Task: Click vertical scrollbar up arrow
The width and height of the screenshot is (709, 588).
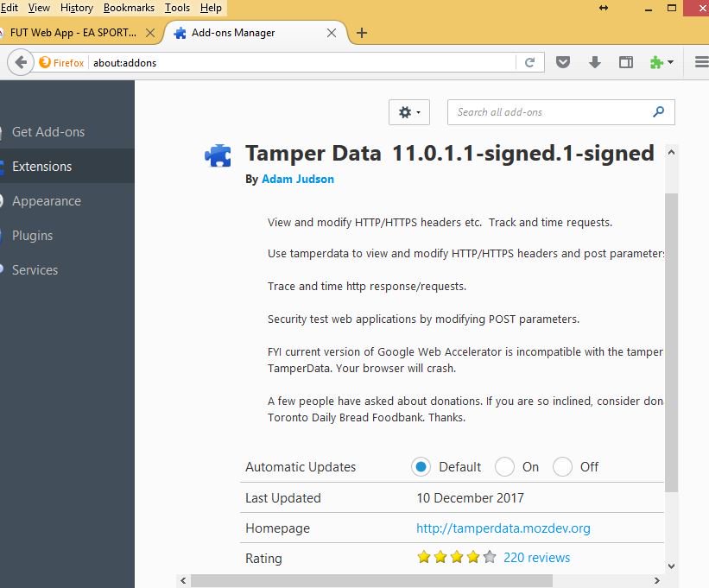Action: click(672, 152)
